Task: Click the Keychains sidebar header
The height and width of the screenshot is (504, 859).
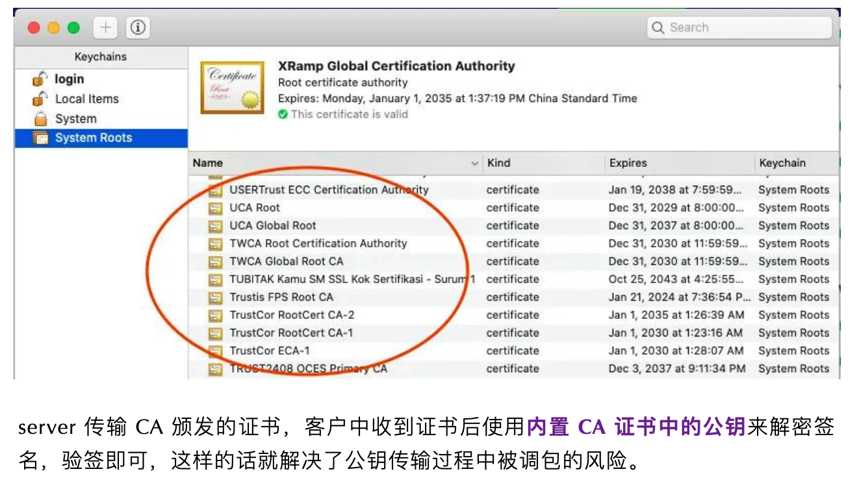Action: point(101,57)
